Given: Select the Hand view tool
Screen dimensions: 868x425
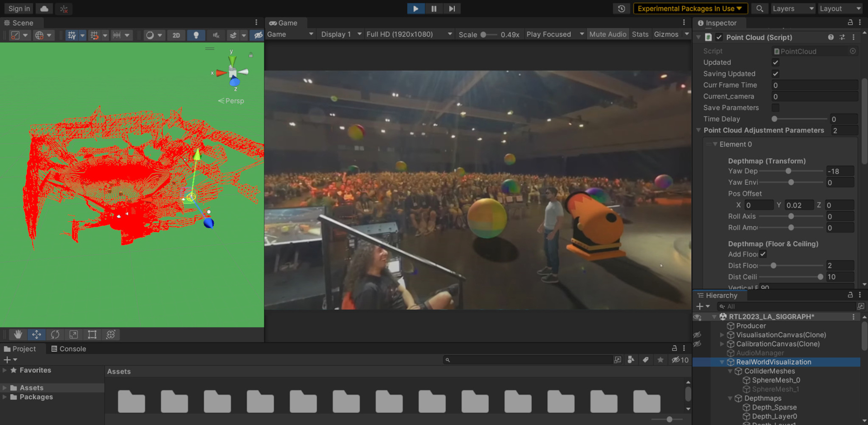Looking at the screenshot, I should [18, 334].
